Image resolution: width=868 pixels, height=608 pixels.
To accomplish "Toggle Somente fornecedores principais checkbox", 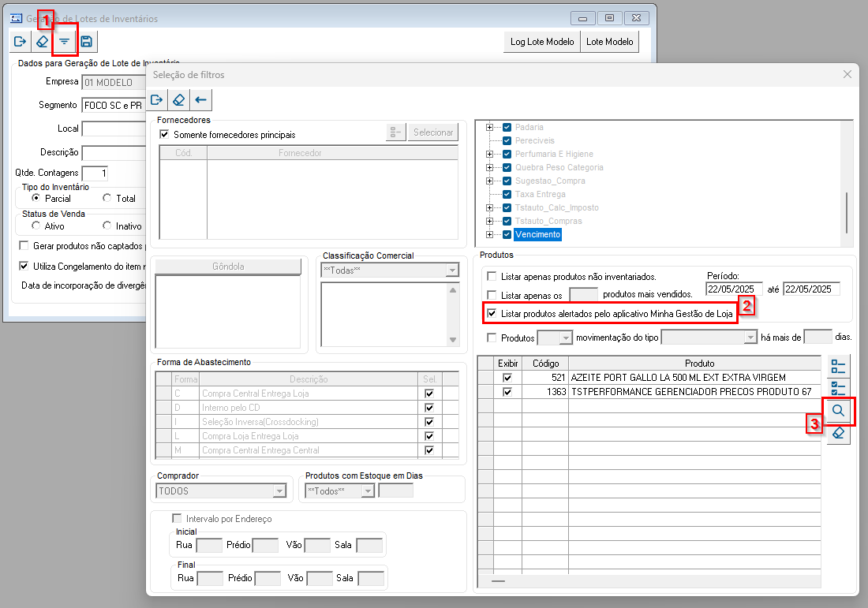I will tap(164, 134).
